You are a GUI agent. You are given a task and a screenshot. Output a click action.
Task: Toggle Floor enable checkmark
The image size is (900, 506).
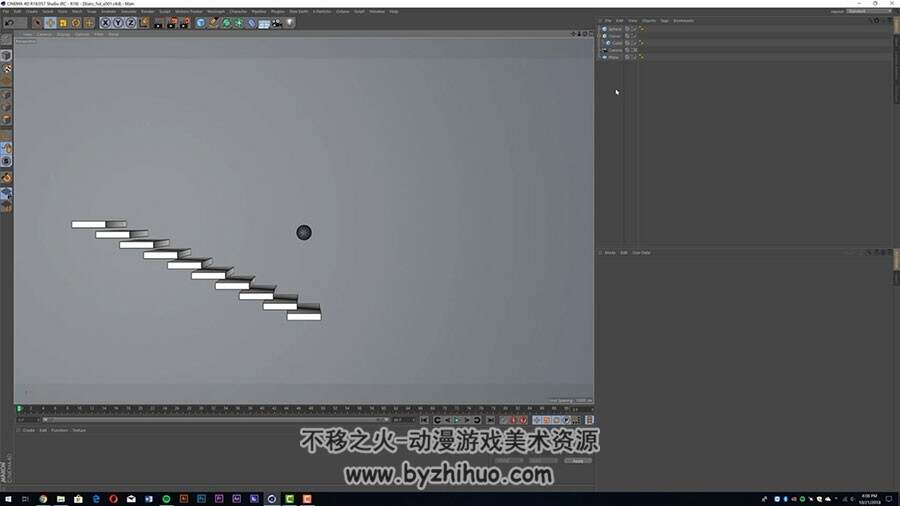(x=634, y=57)
